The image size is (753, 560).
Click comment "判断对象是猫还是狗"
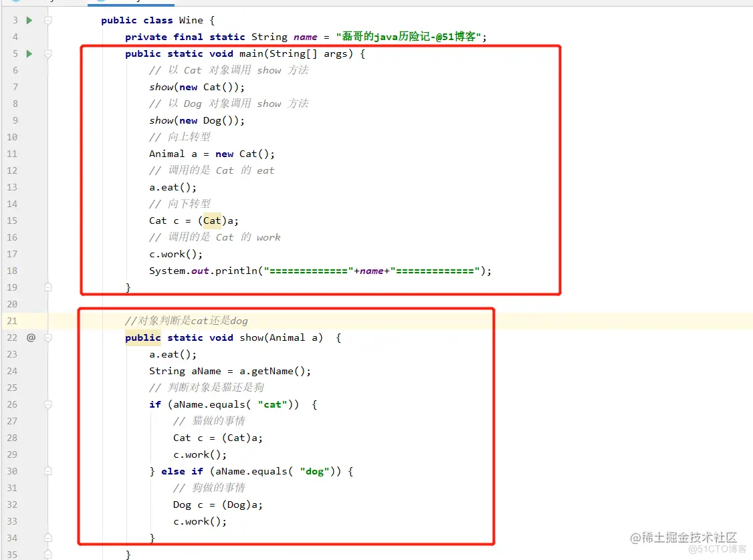click(207, 388)
